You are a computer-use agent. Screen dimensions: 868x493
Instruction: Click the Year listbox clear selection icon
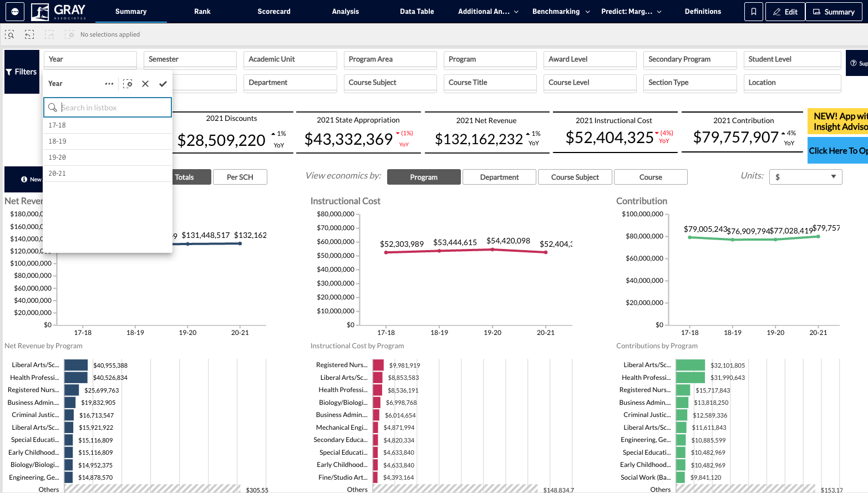click(128, 84)
